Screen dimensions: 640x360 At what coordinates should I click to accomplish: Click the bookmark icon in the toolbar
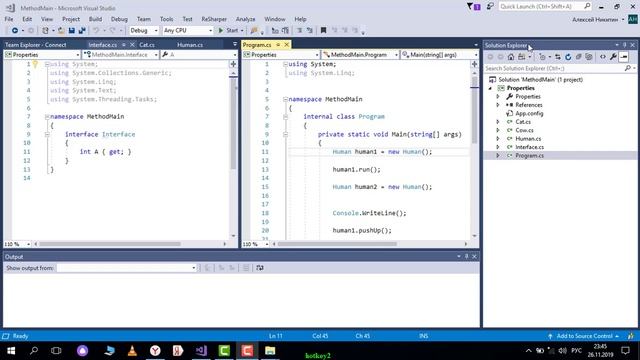(x=323, y=31)
